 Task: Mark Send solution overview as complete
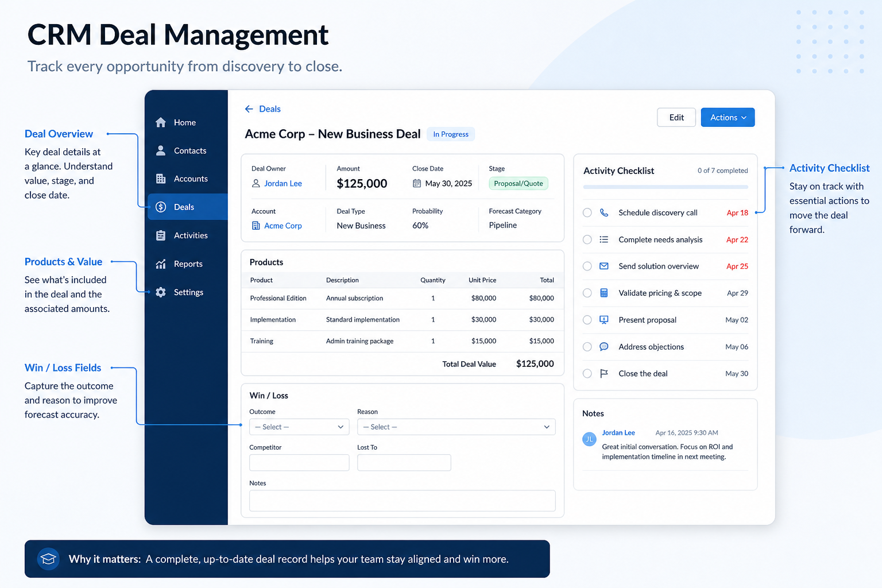tap(587, 266)
